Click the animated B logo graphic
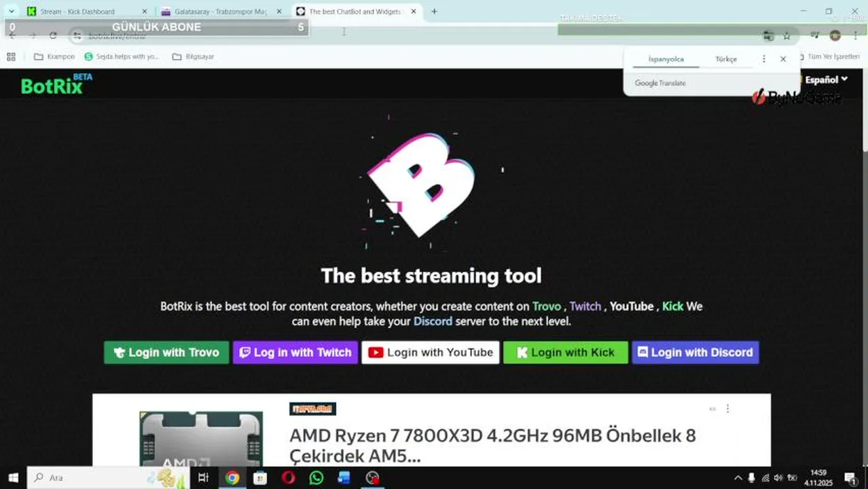868x489 pixels. point(421,185)
